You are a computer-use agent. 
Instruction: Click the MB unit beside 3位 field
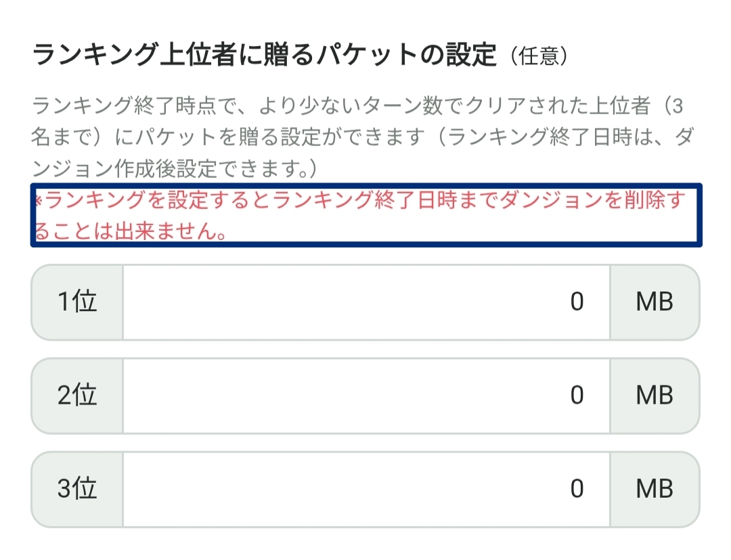[x=654, y=488]
